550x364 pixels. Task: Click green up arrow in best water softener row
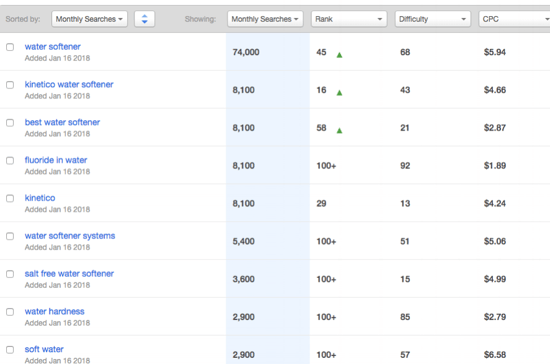(x=339, y=131)
